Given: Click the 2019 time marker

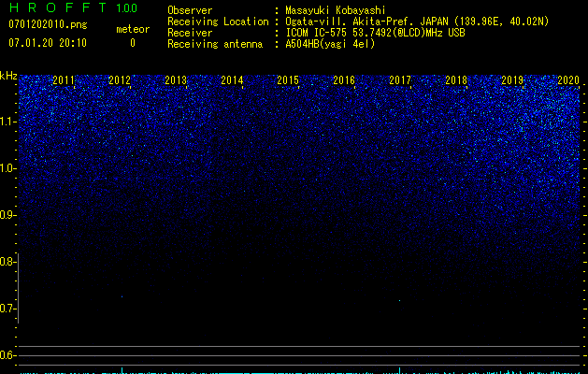Looking at the screenshot, I should (x=512, y=79).
